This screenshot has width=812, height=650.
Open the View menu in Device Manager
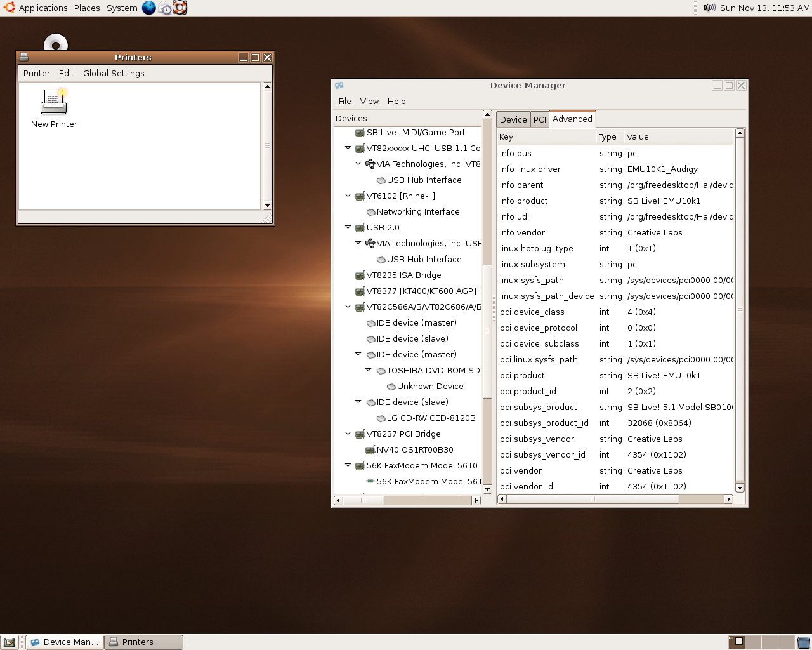[369, 102]
